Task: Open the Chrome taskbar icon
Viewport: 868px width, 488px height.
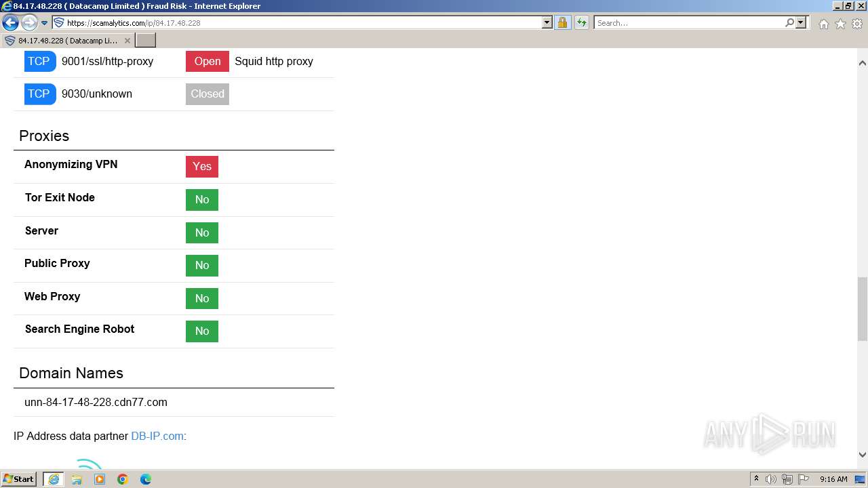Action: [x=123, y=479]
